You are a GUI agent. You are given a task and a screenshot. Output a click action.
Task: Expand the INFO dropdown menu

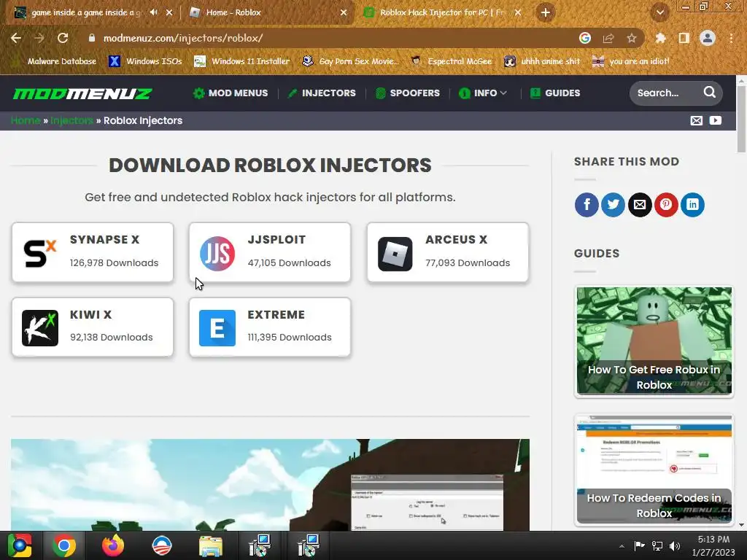483,93
